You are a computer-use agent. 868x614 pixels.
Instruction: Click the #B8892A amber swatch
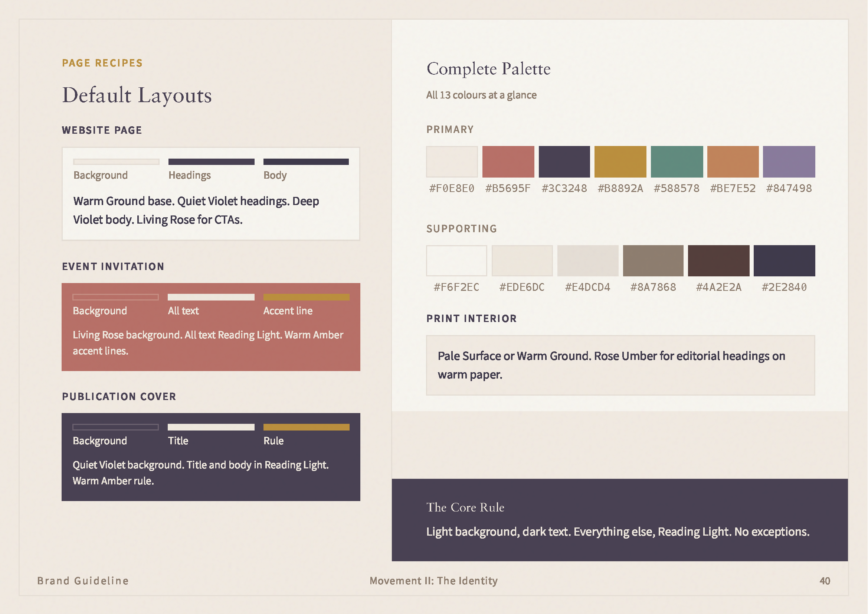(x=620, y=162)
